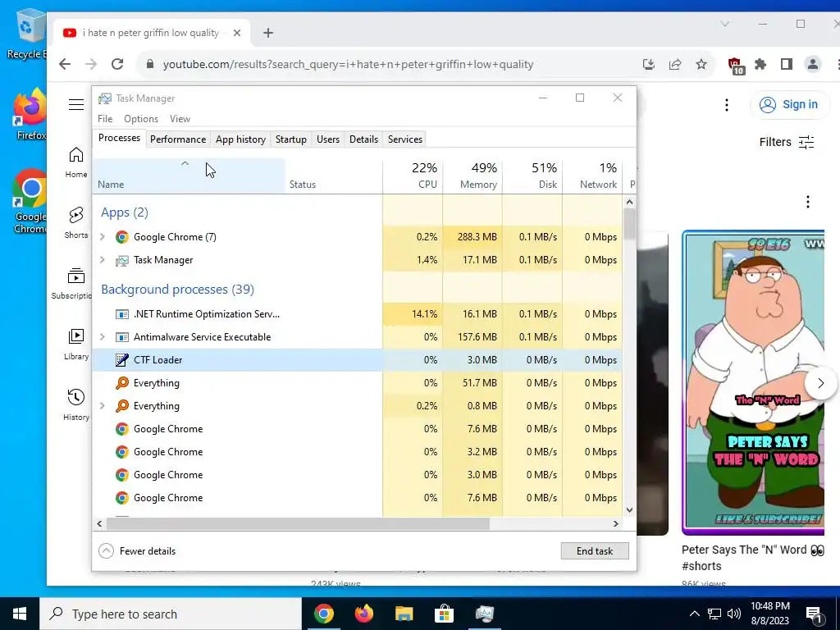Open Peter Says The N Word short thumbnail
This screenshot has width=840, height=630.
coord(753,382)
